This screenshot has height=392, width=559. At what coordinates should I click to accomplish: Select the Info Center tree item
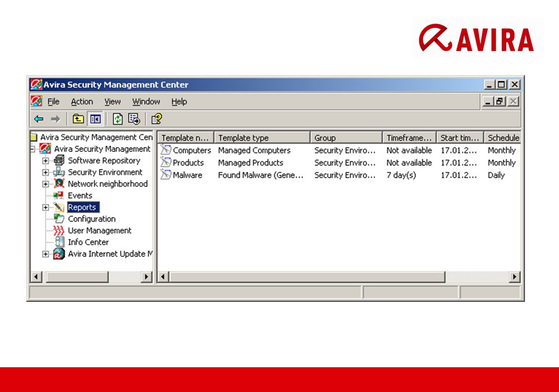pos(88,243)
